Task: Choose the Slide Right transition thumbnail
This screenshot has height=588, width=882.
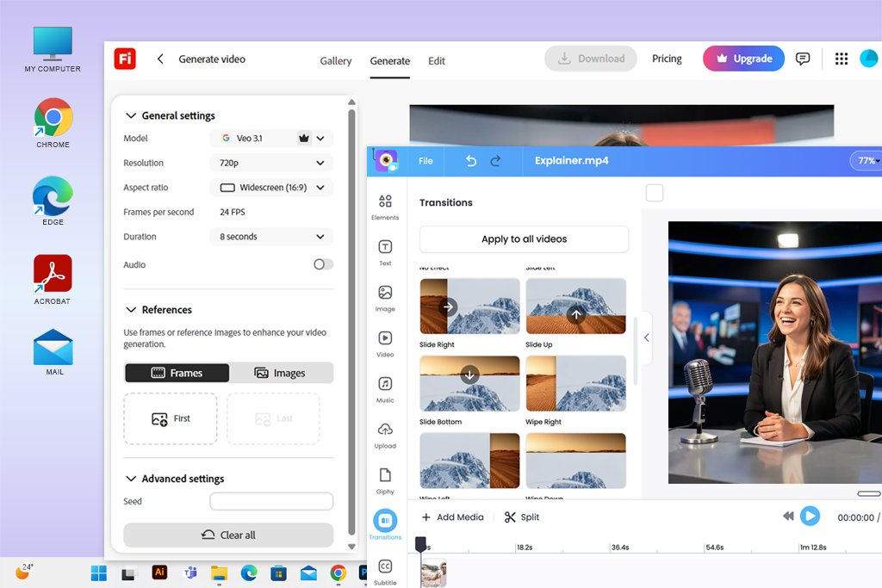Action: point(469,306)
